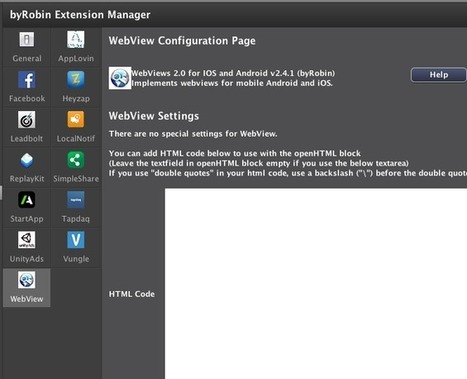Click the WebViews 2.0 logo image
467x379 pixels.
pos(120,78)
